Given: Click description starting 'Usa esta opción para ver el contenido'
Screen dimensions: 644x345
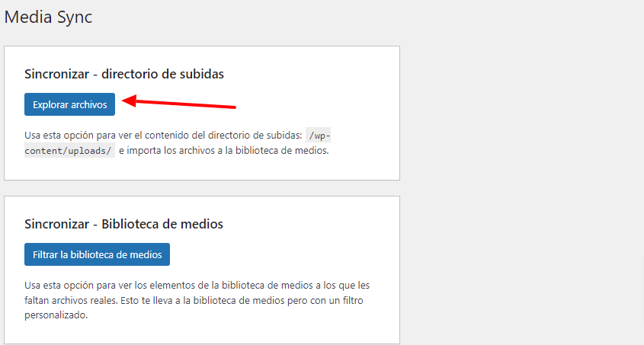Looking at the screenshot, I should point(178,142).
